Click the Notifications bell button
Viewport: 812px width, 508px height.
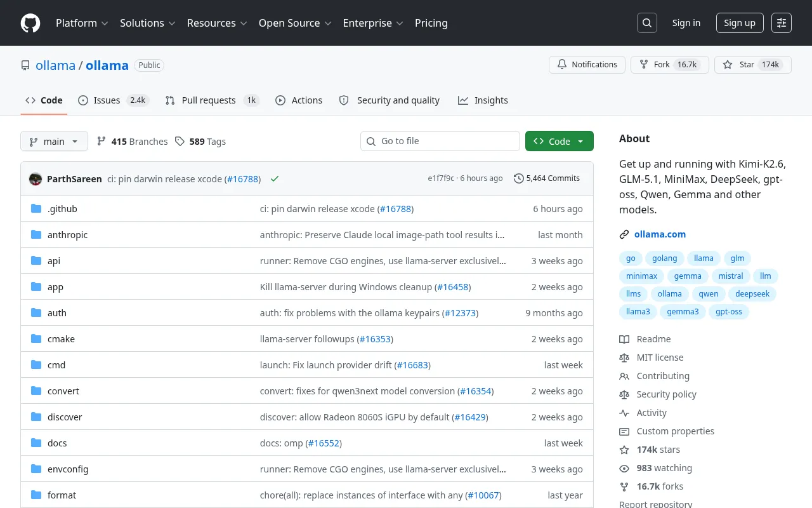pos(587,65)
